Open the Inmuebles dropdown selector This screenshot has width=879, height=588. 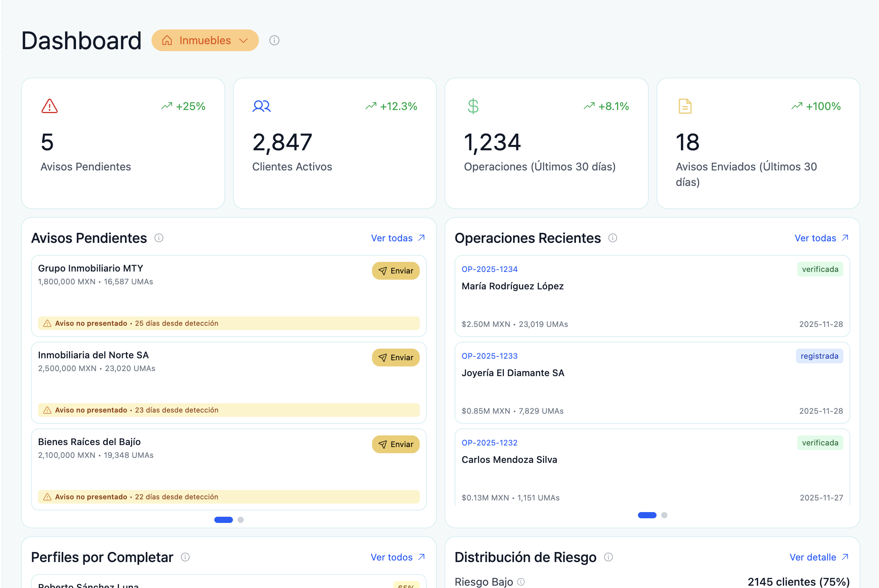[205, 40]
